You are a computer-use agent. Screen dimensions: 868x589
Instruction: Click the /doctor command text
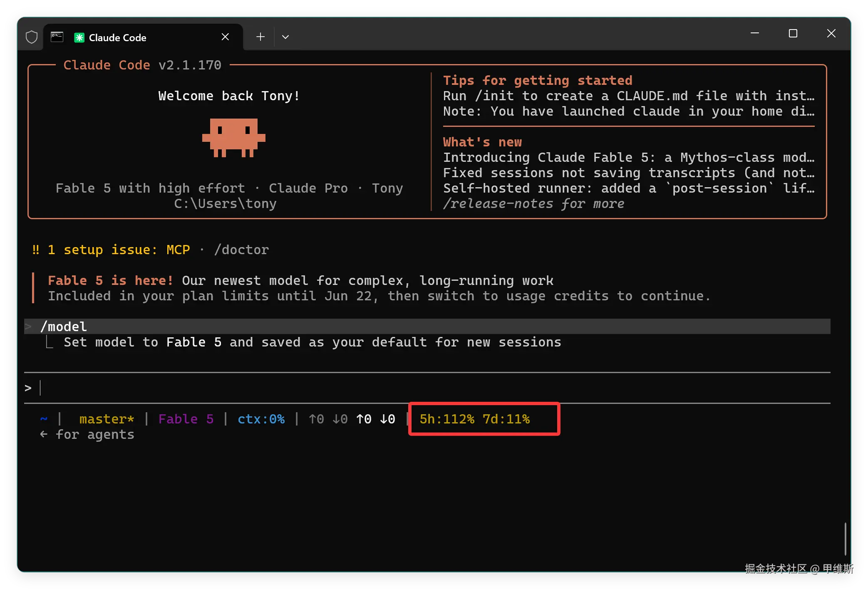pos(241,250)
